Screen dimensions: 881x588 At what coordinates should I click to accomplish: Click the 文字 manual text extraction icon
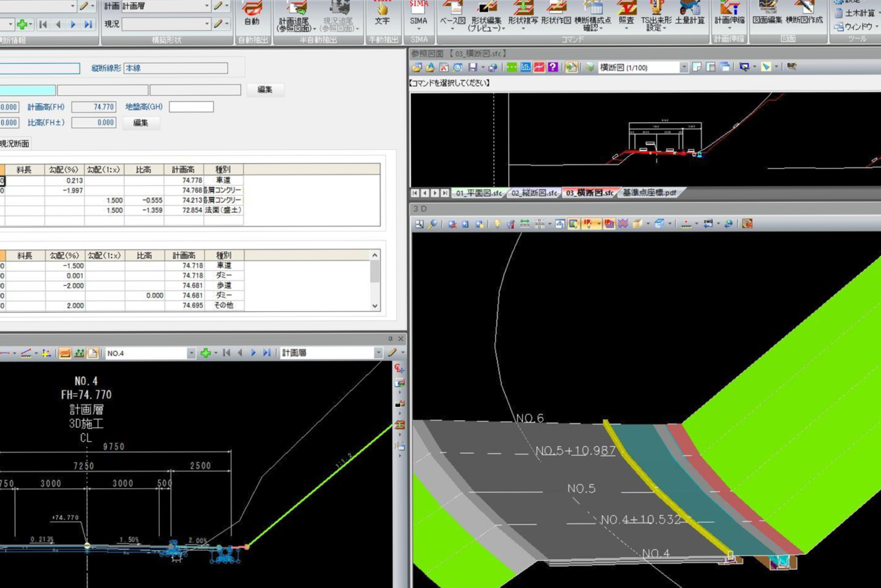[x=382, y=13]
